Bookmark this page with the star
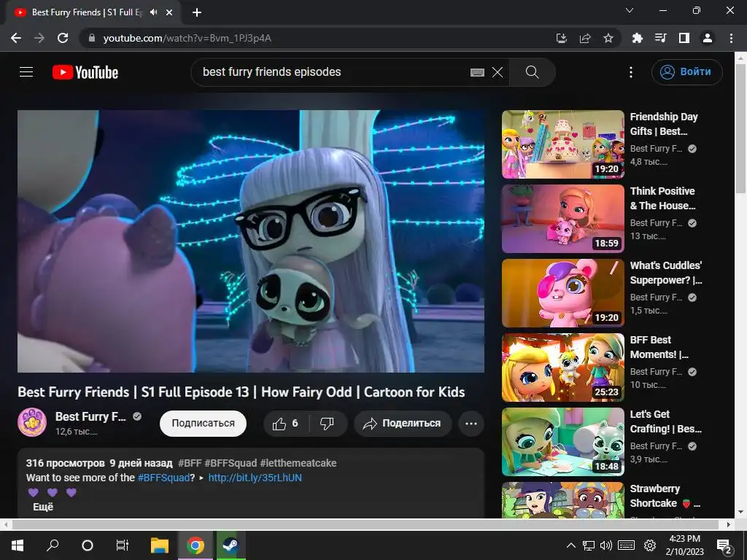 608,38
